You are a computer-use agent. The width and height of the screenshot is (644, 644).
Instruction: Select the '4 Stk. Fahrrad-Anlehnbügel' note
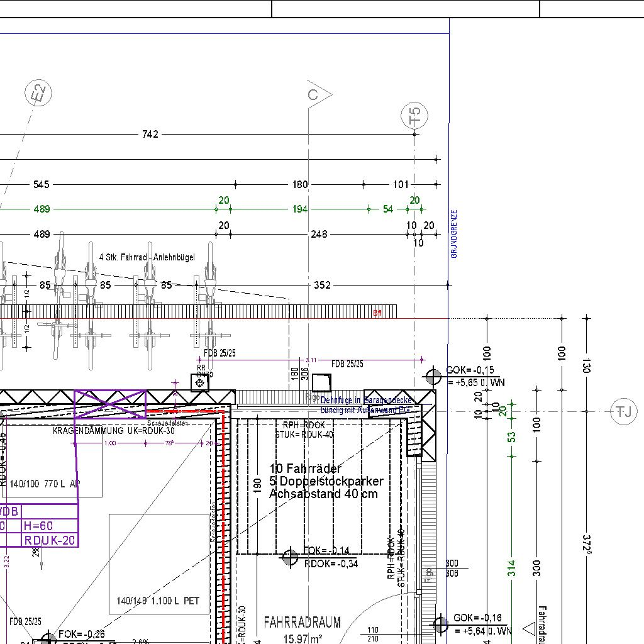tap(147, 257)
